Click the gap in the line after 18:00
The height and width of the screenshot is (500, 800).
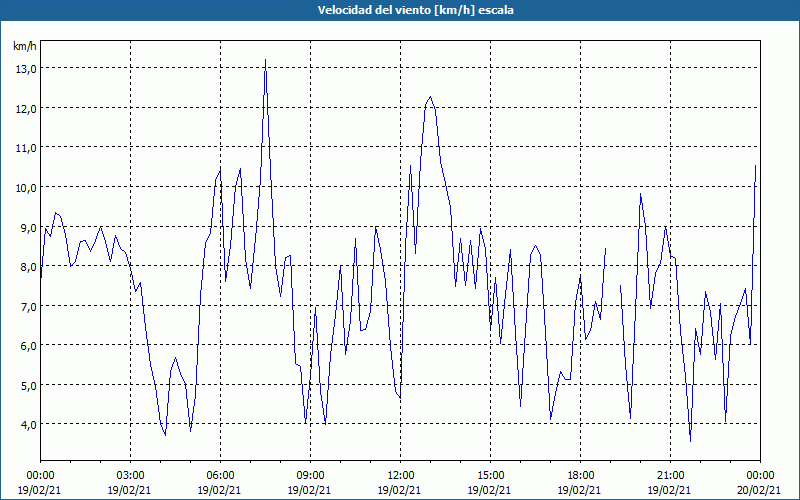(x=613, y=268)
